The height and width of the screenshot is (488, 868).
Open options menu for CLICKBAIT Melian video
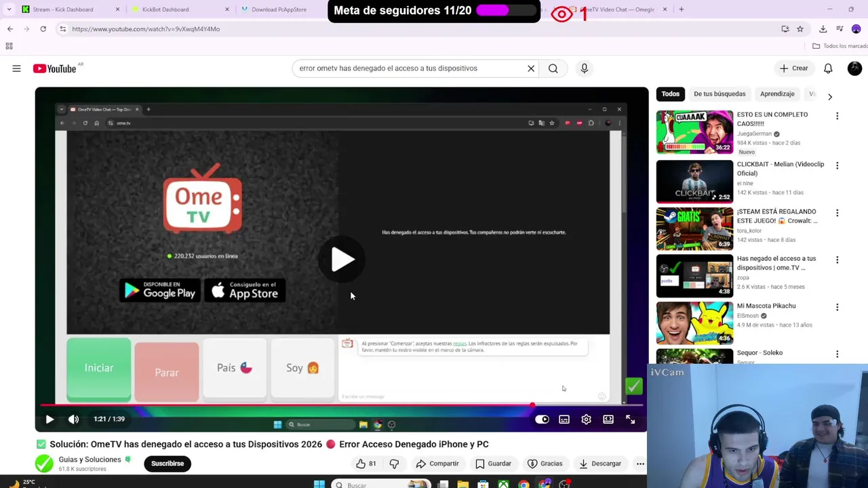click(837, 165)
